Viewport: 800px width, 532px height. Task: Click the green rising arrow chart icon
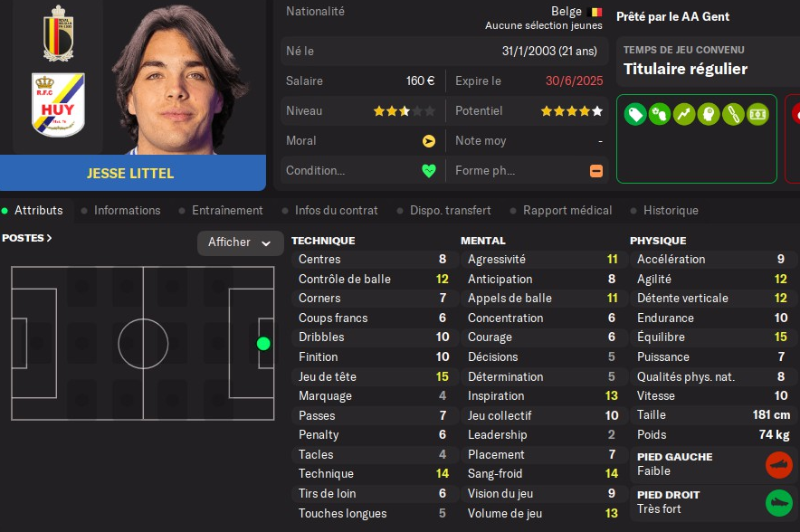pyautogui.click(x=684, y=114)
